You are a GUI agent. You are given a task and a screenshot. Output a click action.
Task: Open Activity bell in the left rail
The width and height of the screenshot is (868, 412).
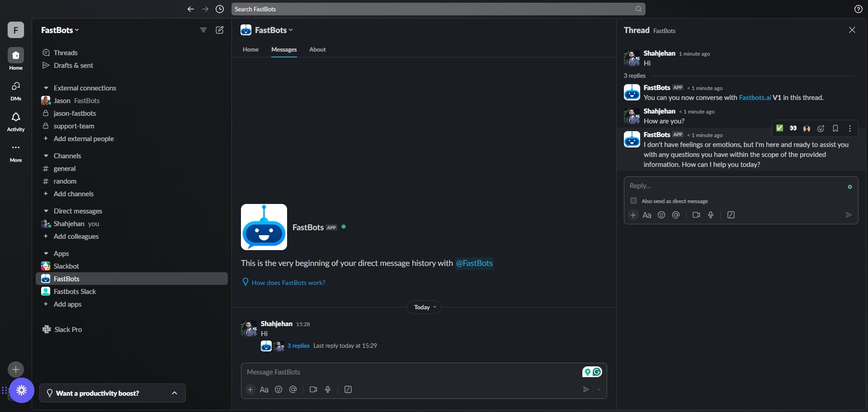(x=16, y=122)
